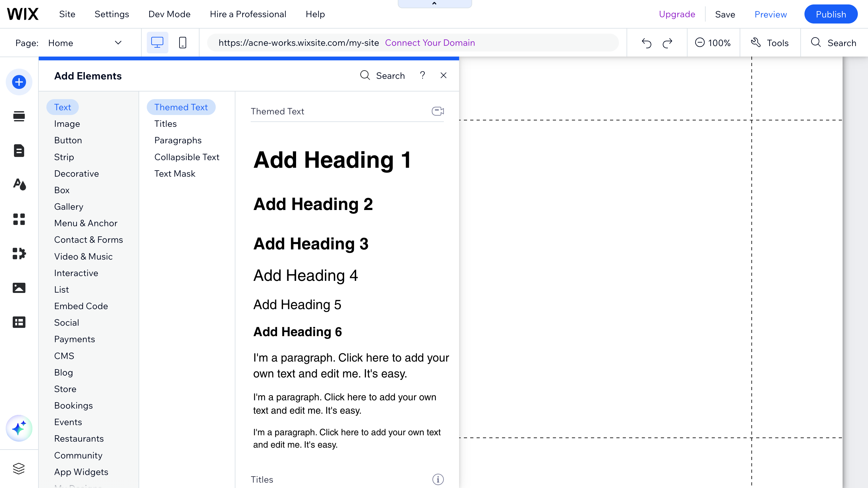
Task: Select Collapsible Text subcategory
Action: (187, 157)
